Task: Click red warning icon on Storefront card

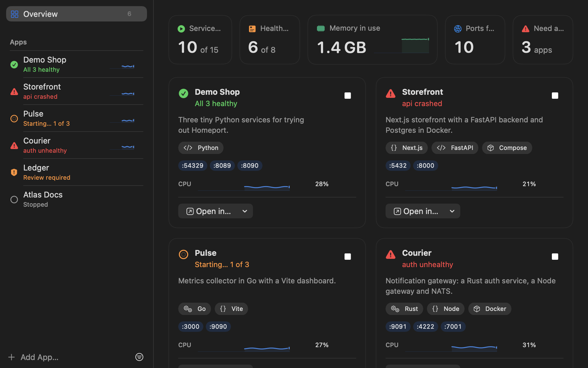Action: (391, 94)
